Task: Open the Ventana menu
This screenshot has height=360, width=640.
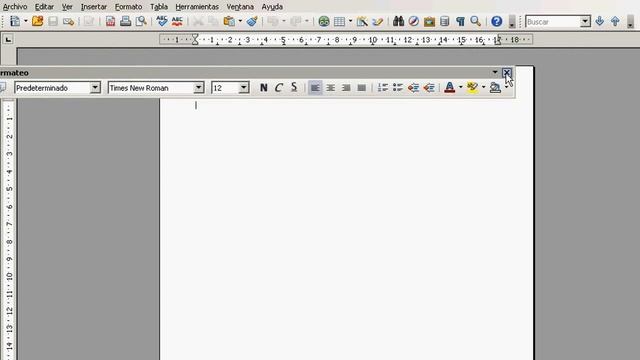Action: click(240, 7)
